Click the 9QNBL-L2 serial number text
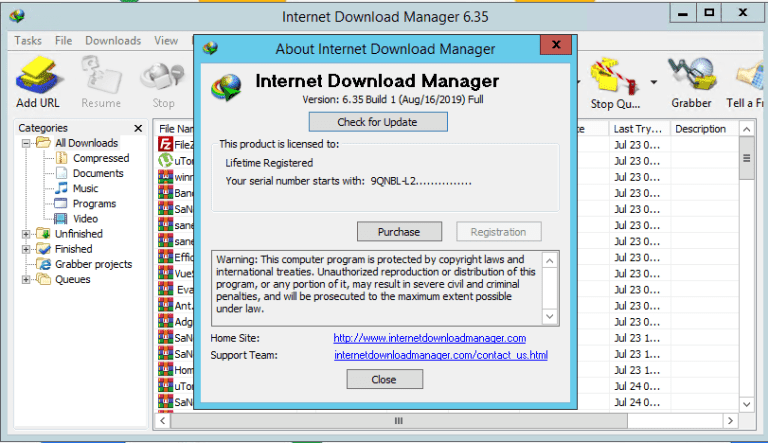Viewport: 768px width, 443px height. click(421, 181)
